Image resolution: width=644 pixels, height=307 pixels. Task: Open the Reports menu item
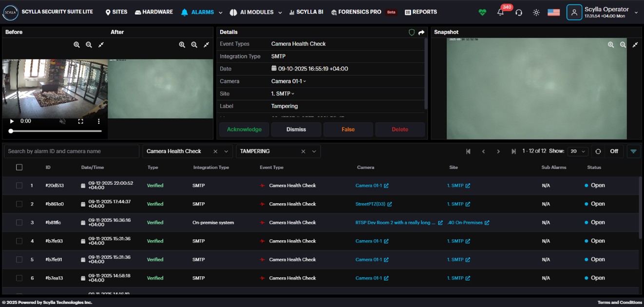pyautogui.click(x=421, y=12)
